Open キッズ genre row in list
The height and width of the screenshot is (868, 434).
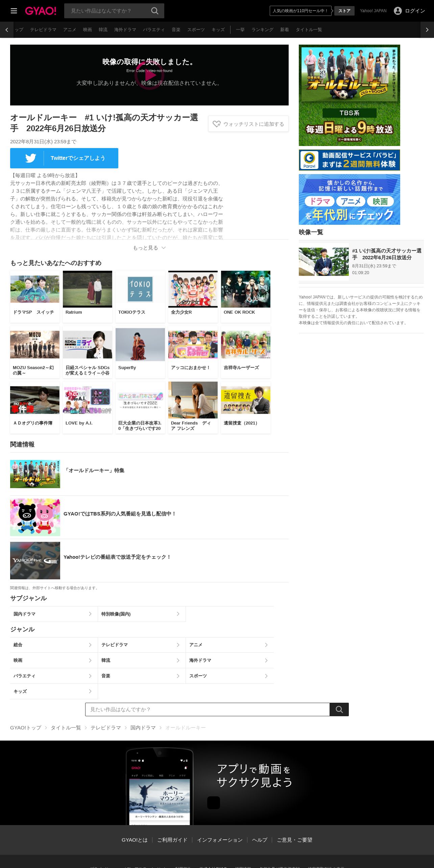[54, 692]
